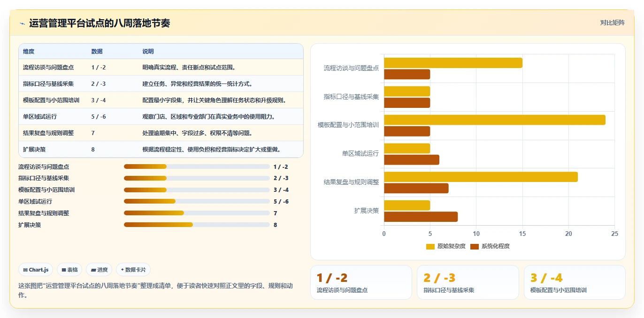Viewport: 644px width, 318px height.
Task: Click chart axis label 指标口径与基线采集
Action: click(x=351, y=97)
